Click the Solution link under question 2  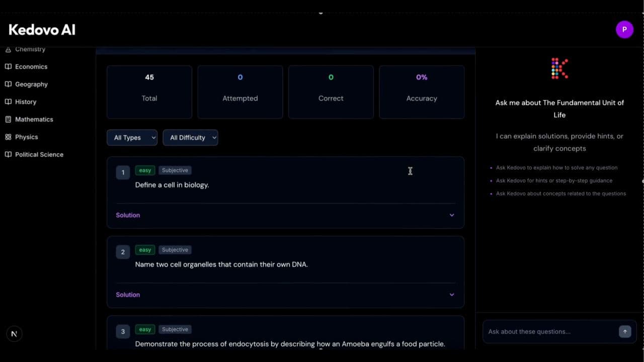[x=128, y=295]
